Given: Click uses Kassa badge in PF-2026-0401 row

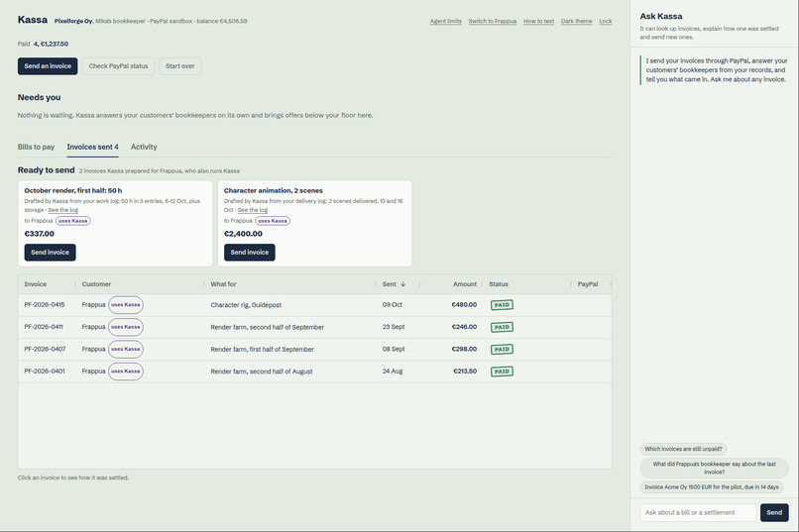Looking at the screenshot, I should [126, 372].
